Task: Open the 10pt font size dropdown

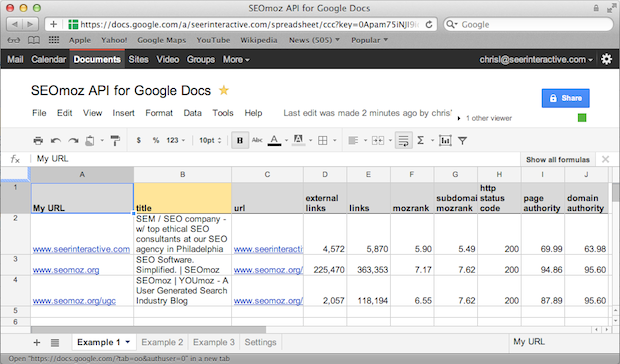Action: 210,140
